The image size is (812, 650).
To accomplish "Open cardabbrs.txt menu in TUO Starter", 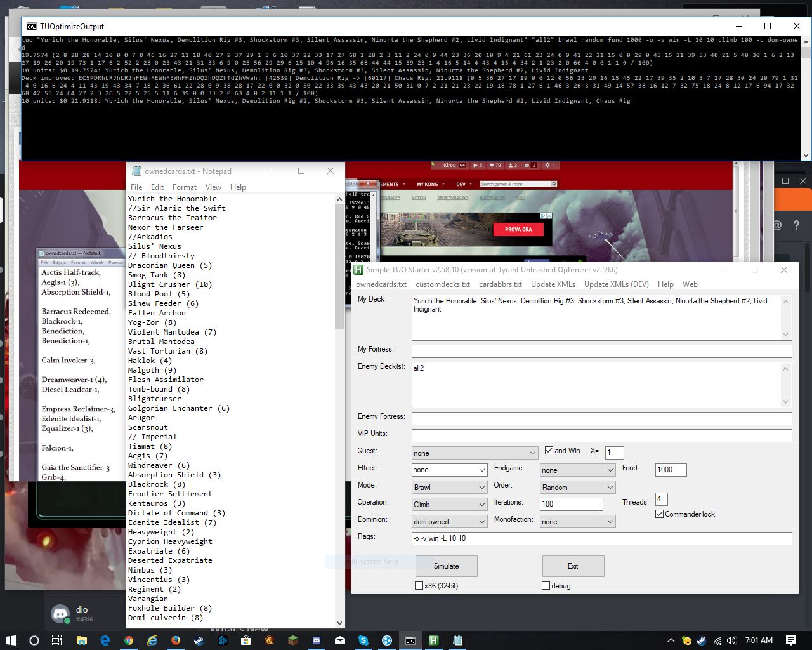I will coord(501,284).
